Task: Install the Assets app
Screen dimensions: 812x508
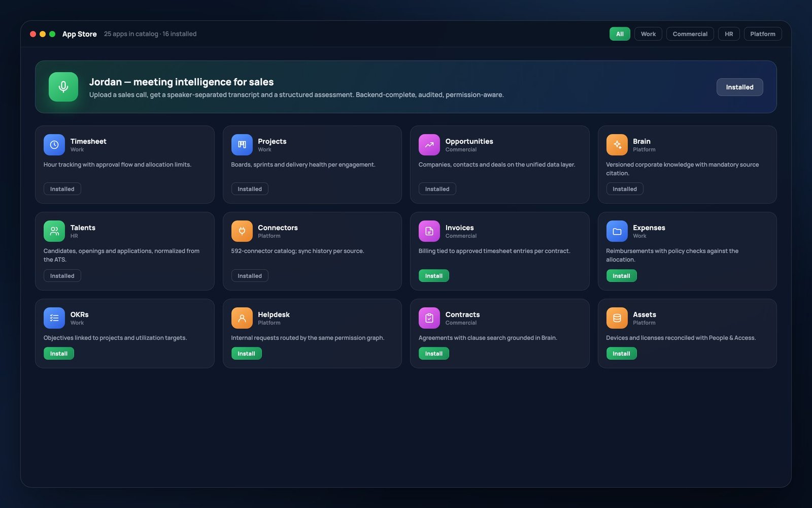Action: pyautogui.click(x=621, y=354)
